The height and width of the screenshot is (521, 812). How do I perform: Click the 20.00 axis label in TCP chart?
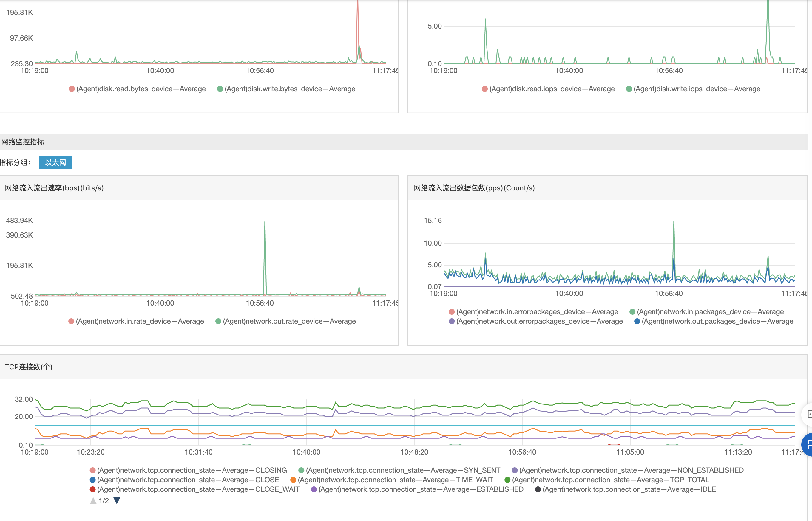(24, 416)
